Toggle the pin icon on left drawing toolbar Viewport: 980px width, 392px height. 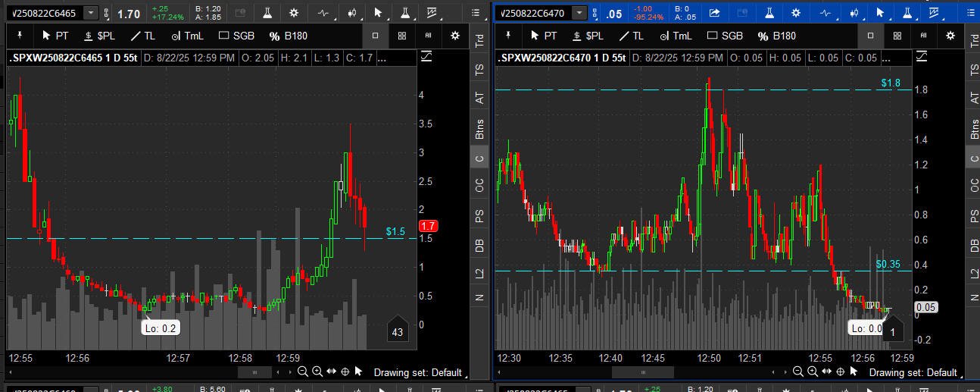pos(20,36)
